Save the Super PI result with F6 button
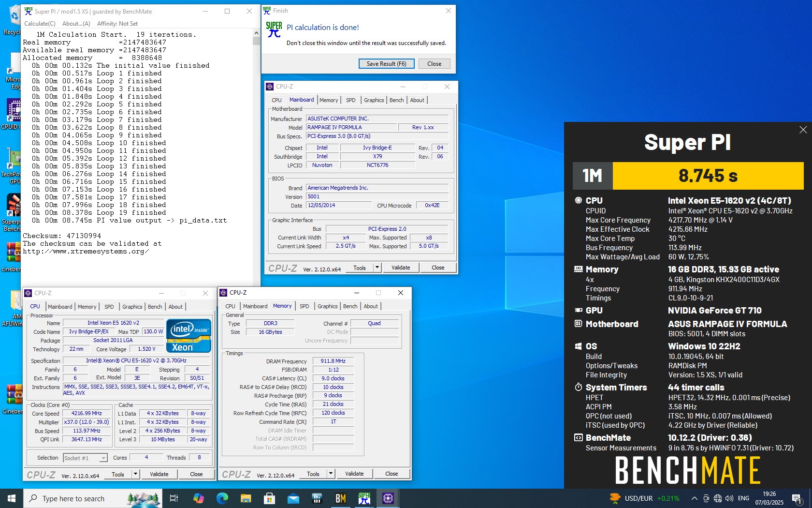The height and width of the screenshot is (508, 812). pyautogui.click(x=386, y=63)
